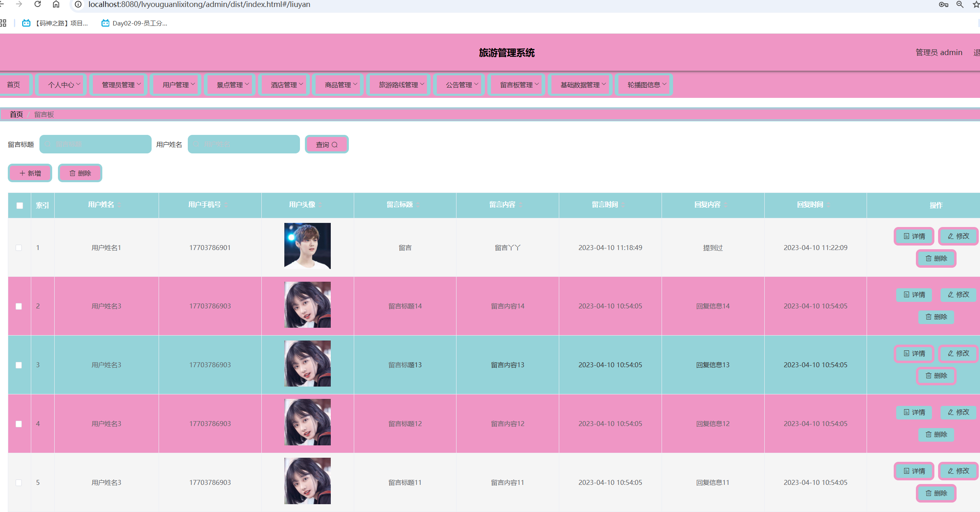Expand the 景点管理 dropdown menu
This screenshot has width=980, height=512.
(x=230, y=85)
